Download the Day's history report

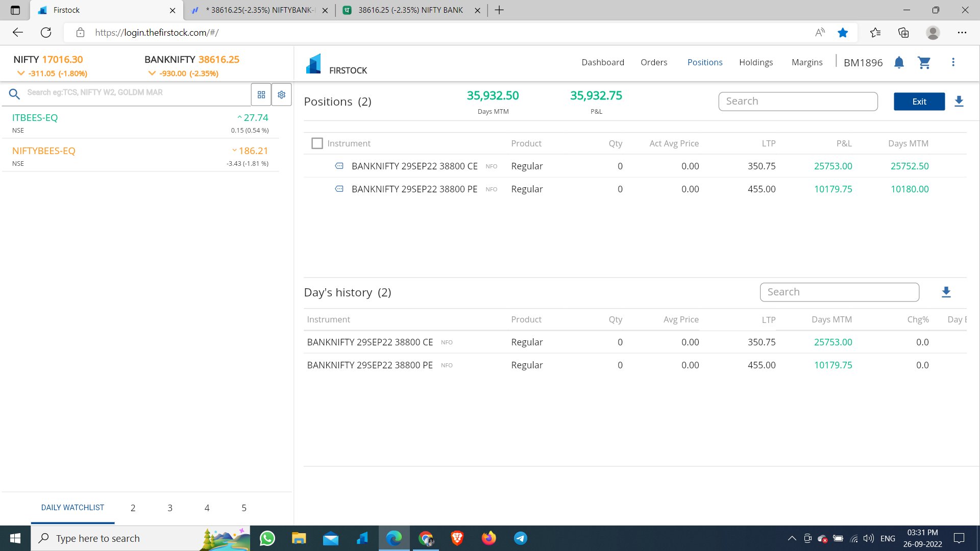946,292
